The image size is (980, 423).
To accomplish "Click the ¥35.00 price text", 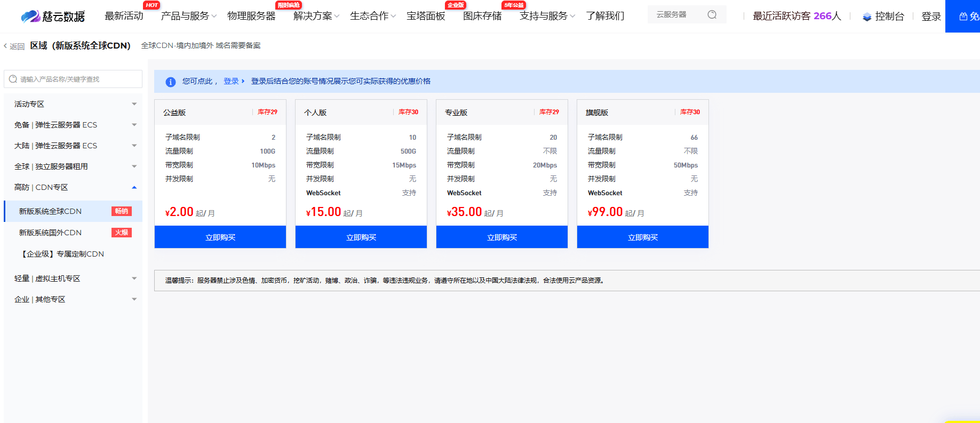I will coord(464,212).
